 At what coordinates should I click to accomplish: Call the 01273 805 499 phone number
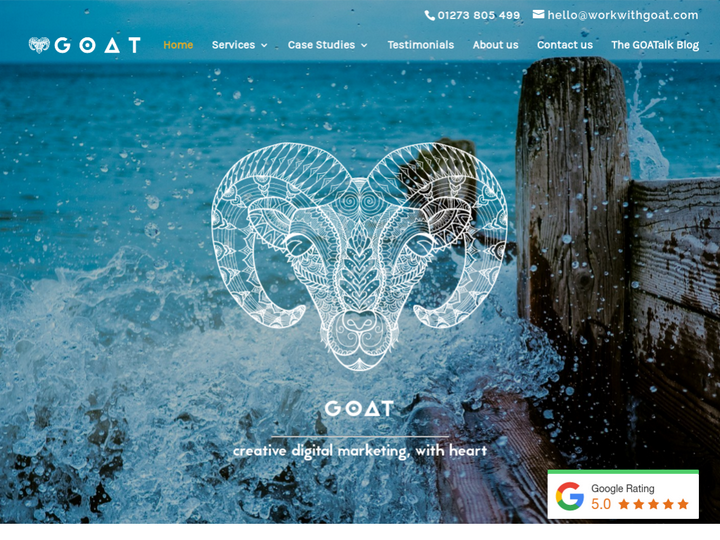(x=478, y=16)
